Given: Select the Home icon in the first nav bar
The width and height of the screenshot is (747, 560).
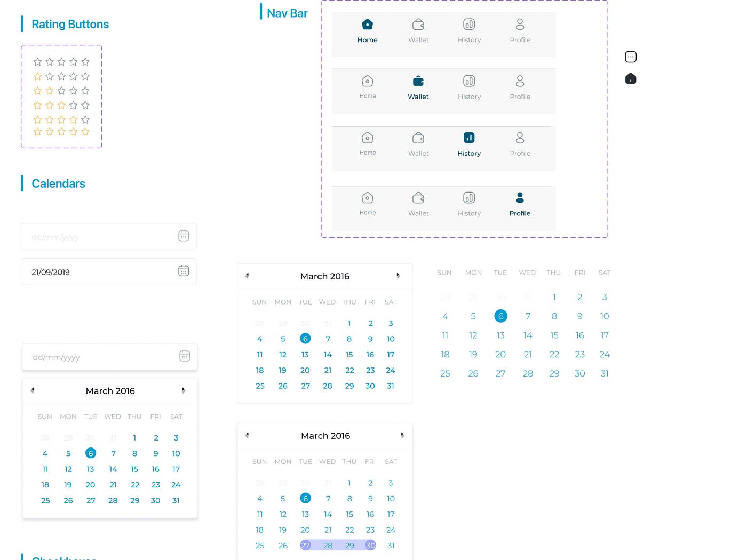Looking at the screenshot, I should 367,24.
